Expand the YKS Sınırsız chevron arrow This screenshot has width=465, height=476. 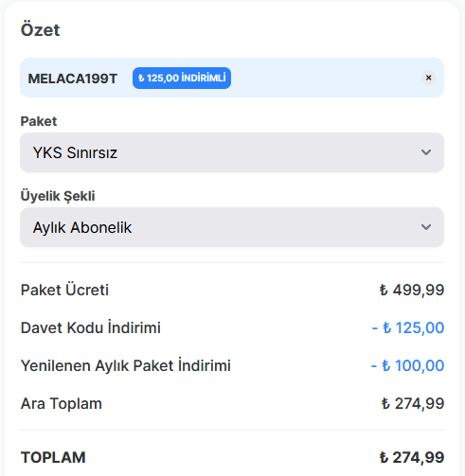426,152
